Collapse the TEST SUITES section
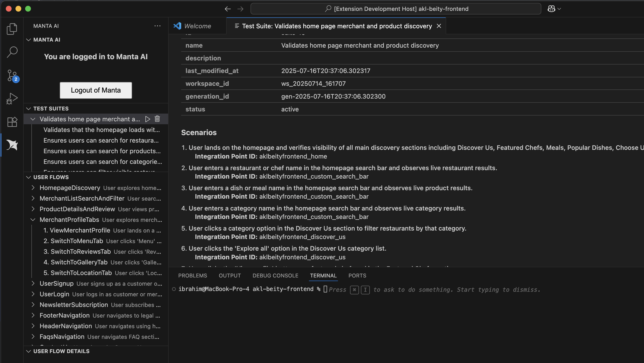 coord(29,109)
